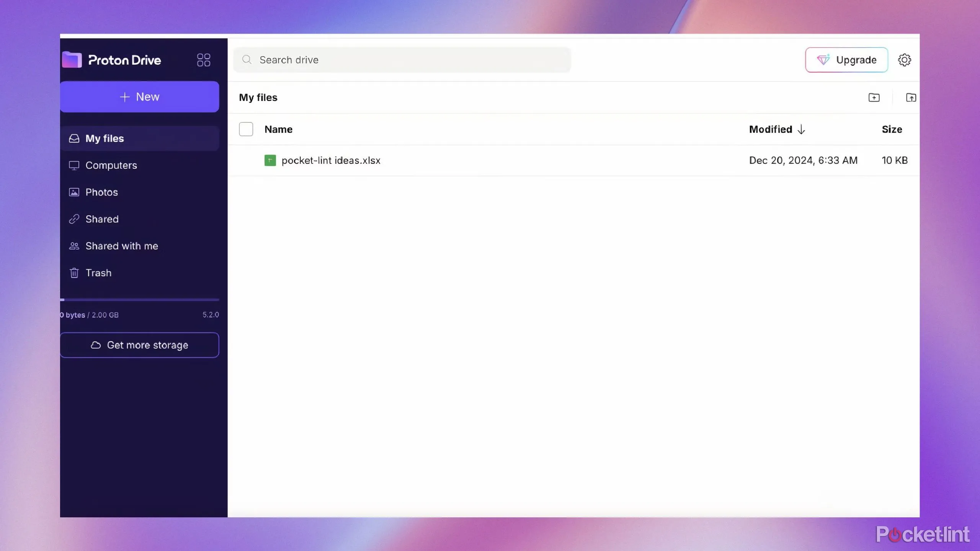
Task: Open settings gear icon
Action: 904,59
